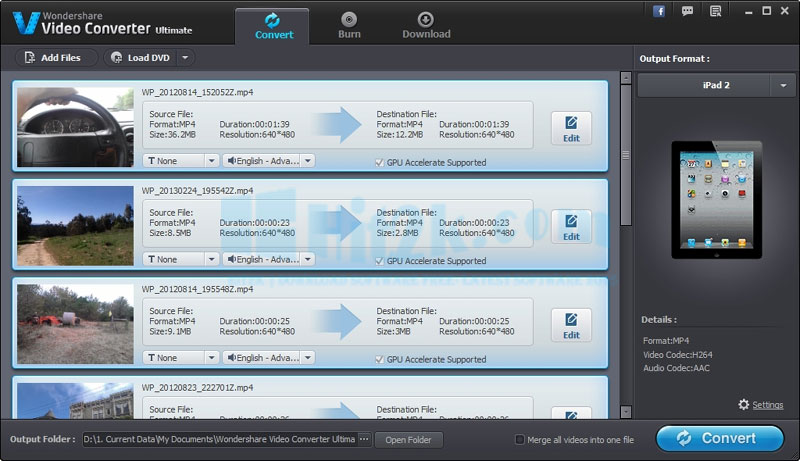The height and width of the screenshot is (461, 800).
Task: Select the dirt road landscape thumbnail
Action: pos(76,225)
